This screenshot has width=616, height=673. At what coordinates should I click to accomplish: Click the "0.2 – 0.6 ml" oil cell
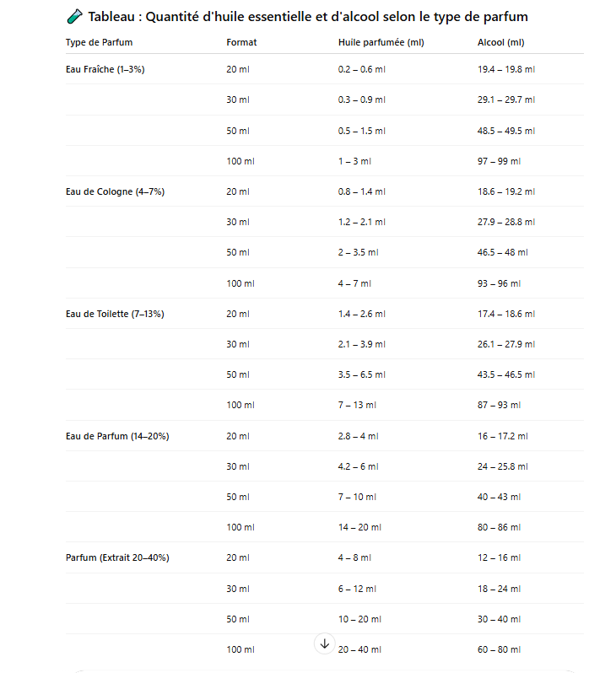362,69
